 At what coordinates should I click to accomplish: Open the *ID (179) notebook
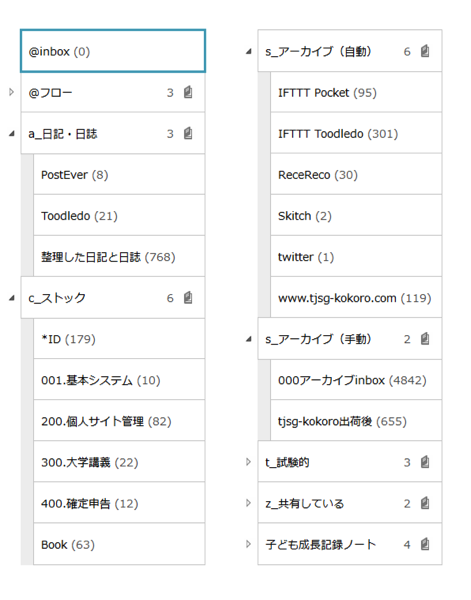[119, 339]
